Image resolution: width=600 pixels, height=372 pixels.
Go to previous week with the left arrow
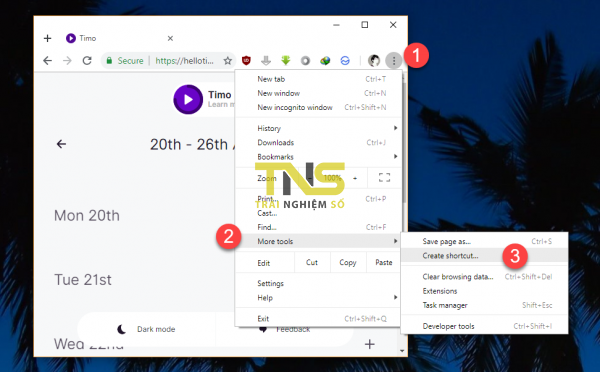(x=61, y=144)
